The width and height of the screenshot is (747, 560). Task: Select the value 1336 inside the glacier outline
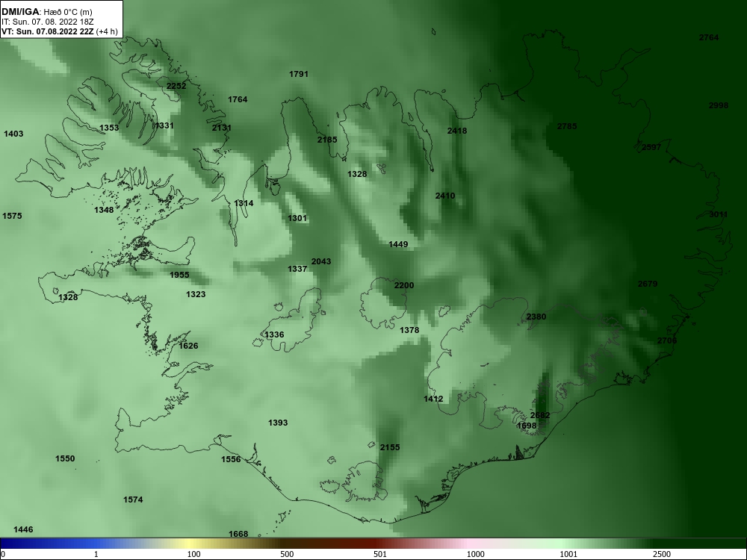coord(274,335)
